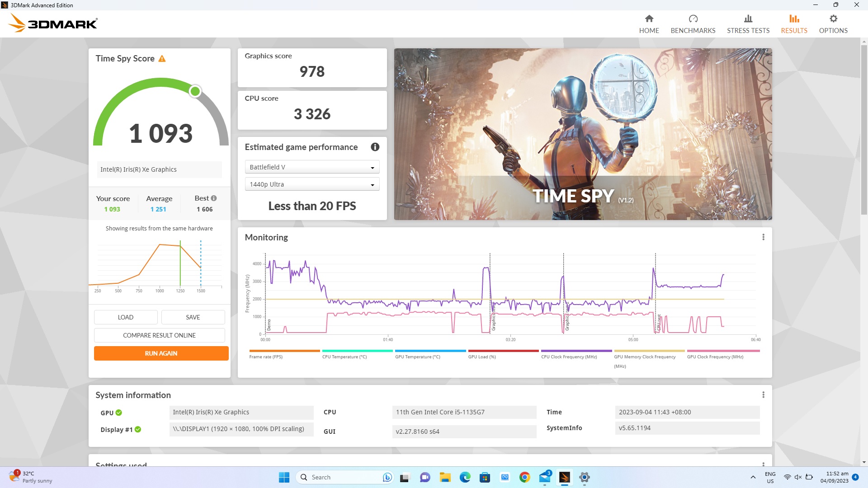Image resolution: width=868 pixels, height=488 pixels.
Task: Click the info icon beside Estimated game performance
Action: click(x=375, y=147)
